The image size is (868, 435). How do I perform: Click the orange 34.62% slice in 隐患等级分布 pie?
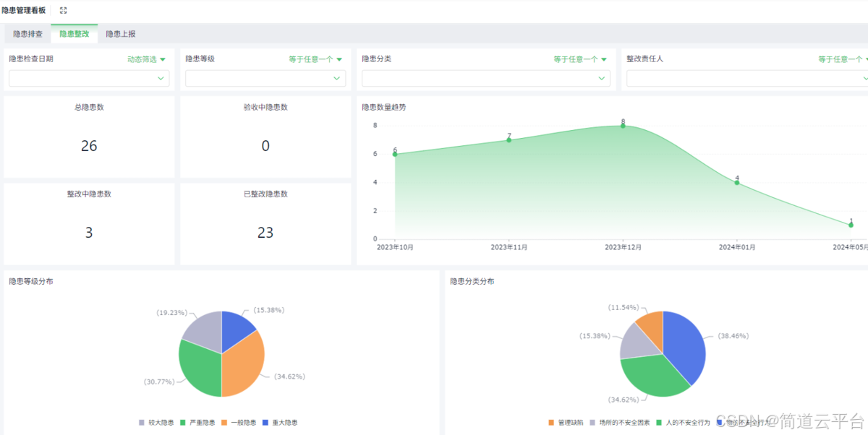pos(244,365)
